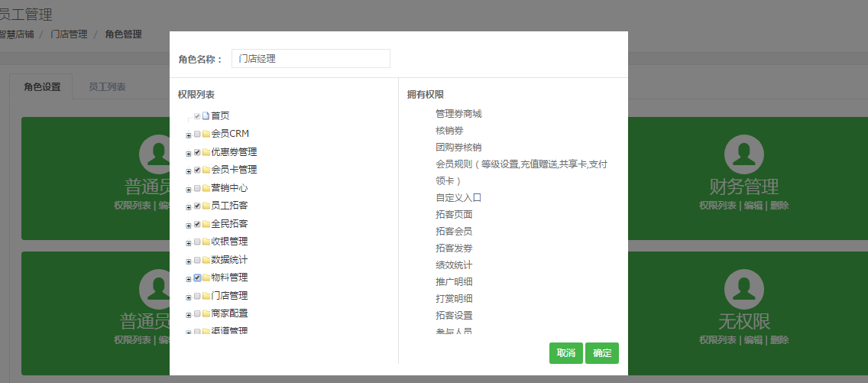Viewport: 868px width, 383px height.
Task: Open 权限列表 on 无权限 card
Action: [x=717, y=340]
